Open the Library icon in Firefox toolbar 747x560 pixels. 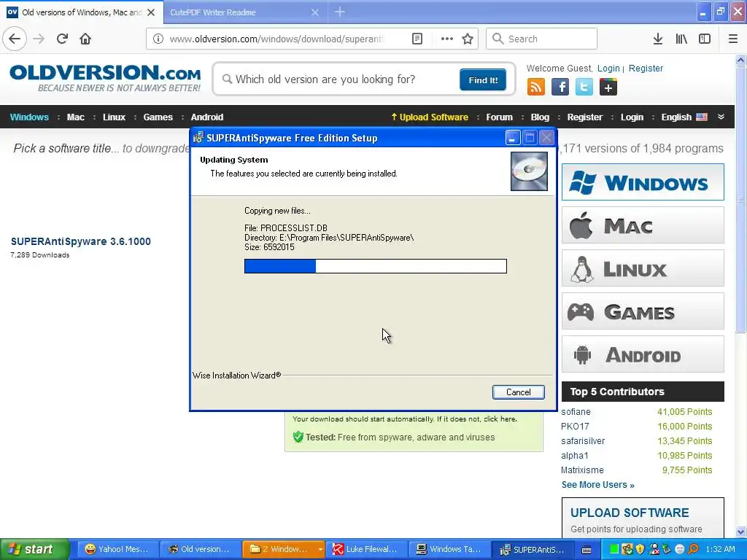coord(681,39)
